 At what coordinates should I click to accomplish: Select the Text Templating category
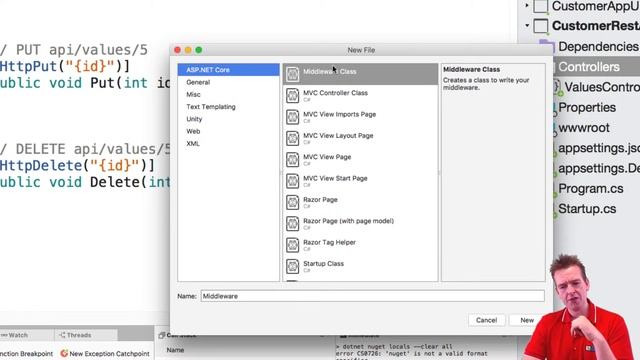pyautogui.click(x=211, y=107)
